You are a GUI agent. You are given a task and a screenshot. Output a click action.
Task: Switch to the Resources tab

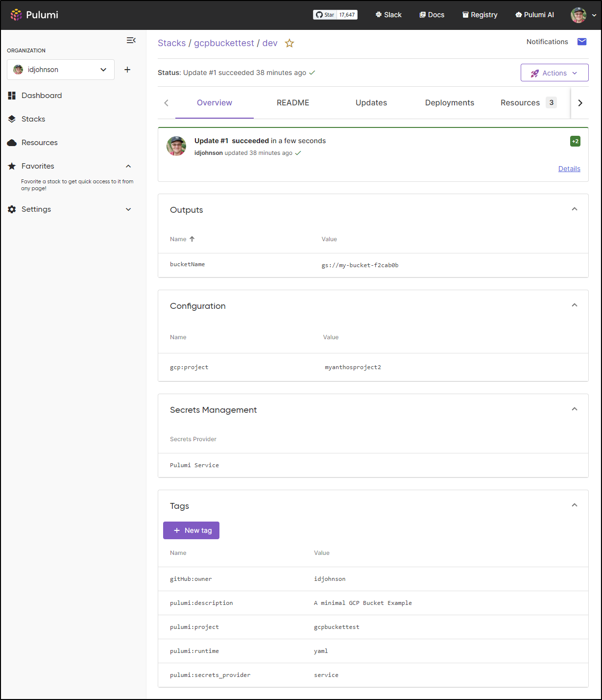click(529, 103)
